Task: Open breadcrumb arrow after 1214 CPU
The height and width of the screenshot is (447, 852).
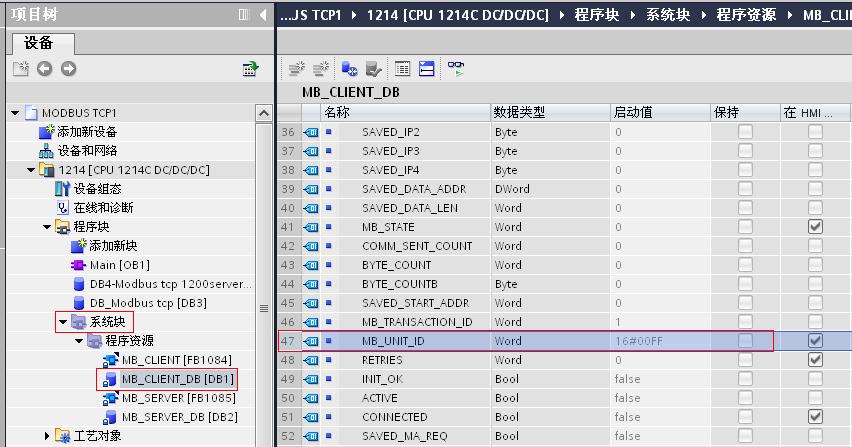Action: pyautogui.click(x=562, y=15)
